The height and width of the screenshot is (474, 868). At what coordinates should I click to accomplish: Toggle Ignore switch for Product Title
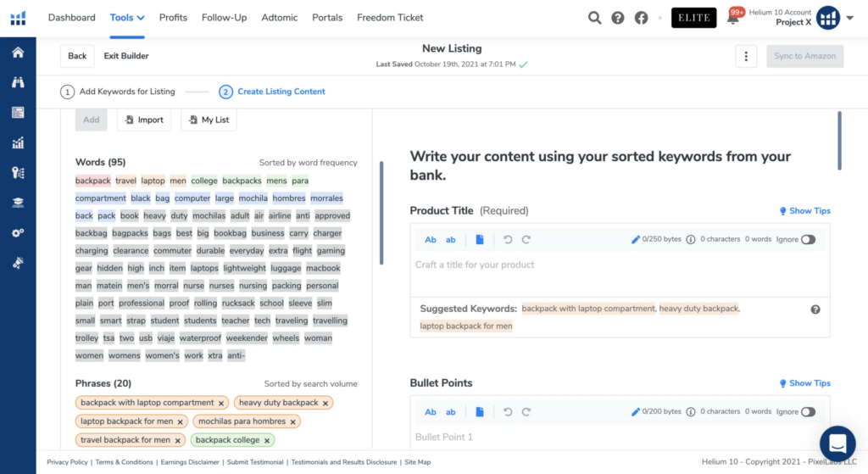coord(808,240)
